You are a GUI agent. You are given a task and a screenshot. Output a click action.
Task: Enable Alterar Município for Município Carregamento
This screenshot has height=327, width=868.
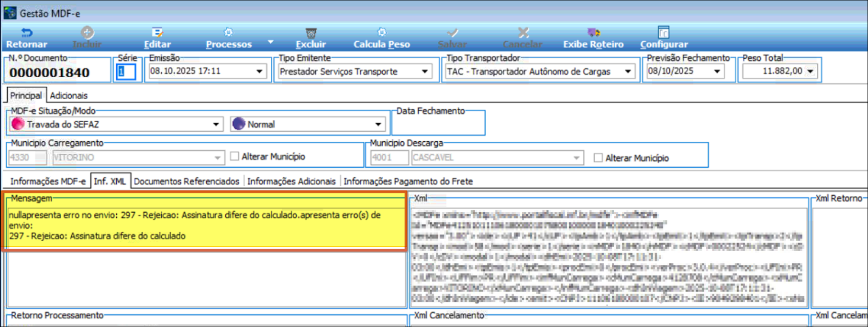(234, 156)
